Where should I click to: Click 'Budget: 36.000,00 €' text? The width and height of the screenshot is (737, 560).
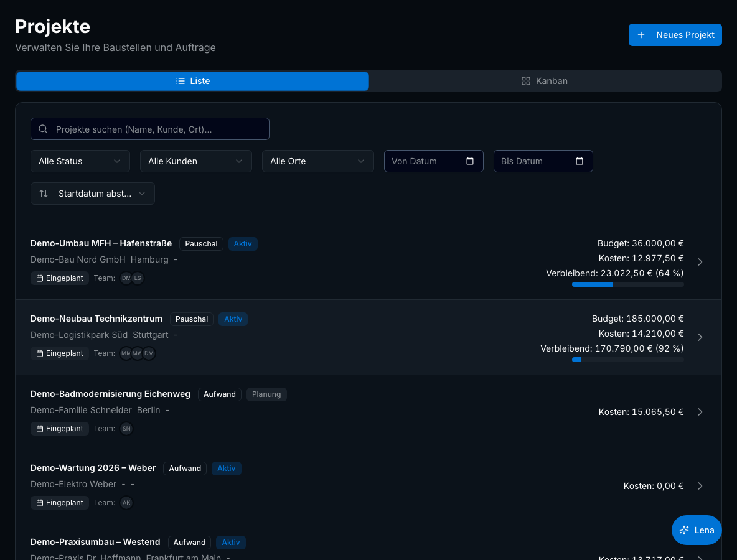click(x=640, y=243)
